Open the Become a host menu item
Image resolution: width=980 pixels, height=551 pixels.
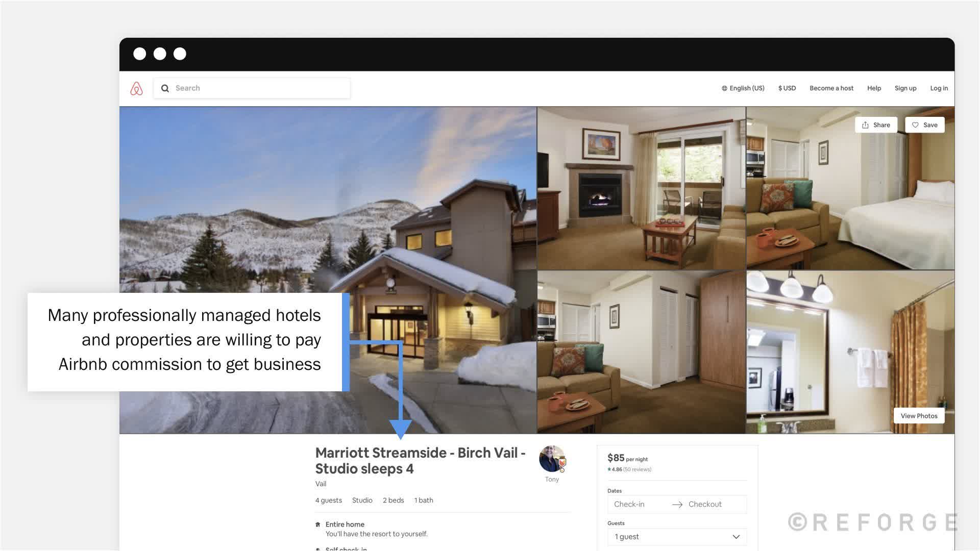[831, 88]
